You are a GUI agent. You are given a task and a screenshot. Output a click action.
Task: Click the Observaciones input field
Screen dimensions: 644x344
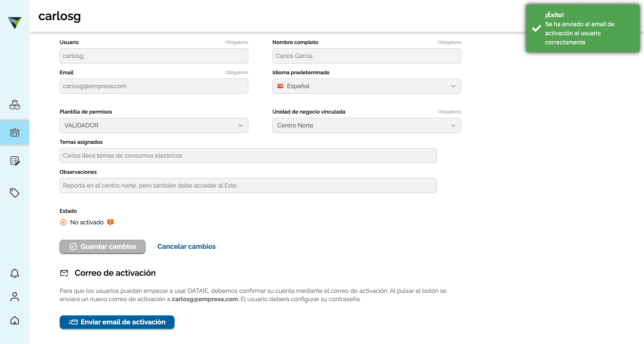(x=248, y=186)
